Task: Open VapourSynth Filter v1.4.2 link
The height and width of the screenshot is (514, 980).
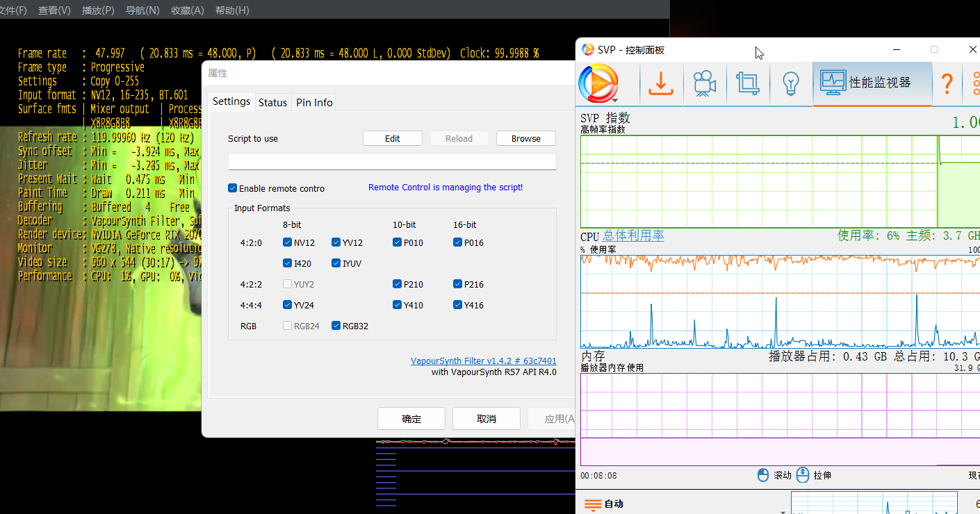Action: coord(484,360)
